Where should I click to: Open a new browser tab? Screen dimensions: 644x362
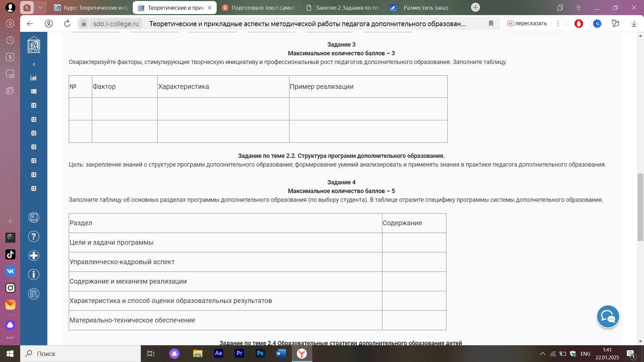[x=475, y=7]
